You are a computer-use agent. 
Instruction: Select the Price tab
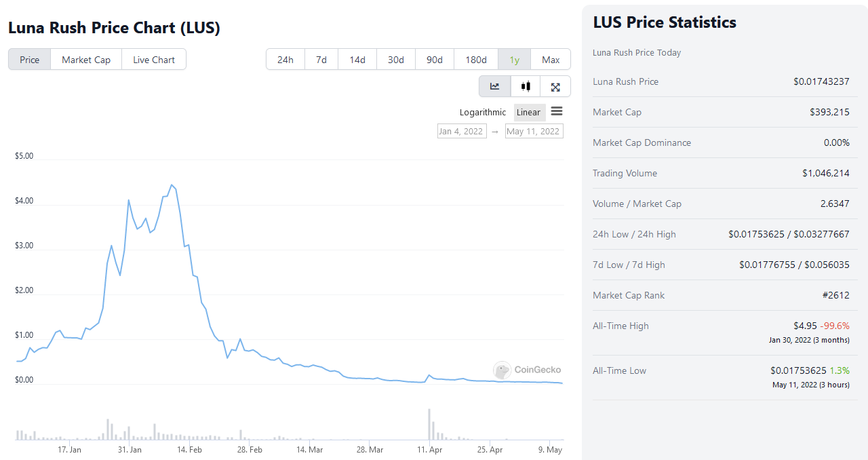[30, 60]
